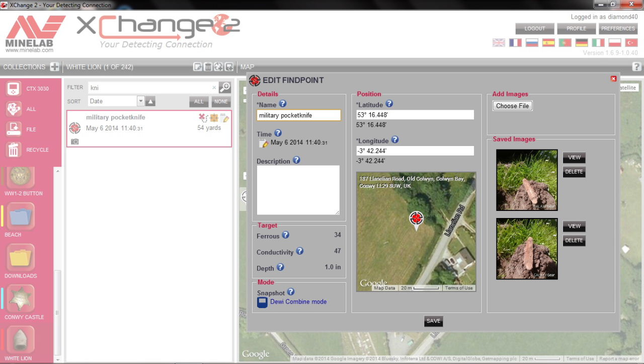This screenshot has width=644, height=364.
Task: Click the add findpoint icon in header
Action: (x=218, y=66)
